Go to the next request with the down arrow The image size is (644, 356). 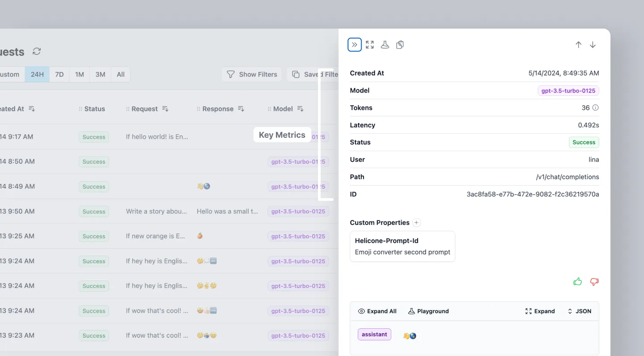[593, 45]
